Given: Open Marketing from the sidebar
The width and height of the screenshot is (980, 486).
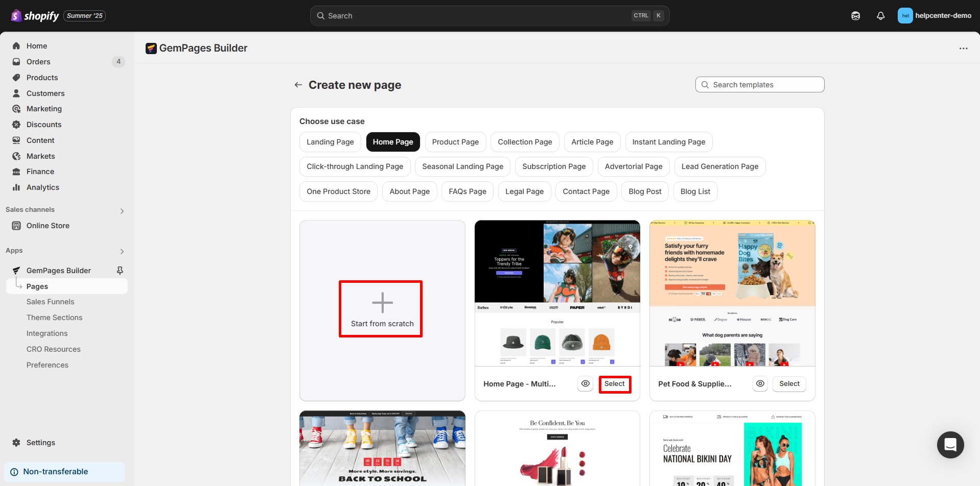Looking at the screenshot, I should pyautogui.click(x=44, y=108).
